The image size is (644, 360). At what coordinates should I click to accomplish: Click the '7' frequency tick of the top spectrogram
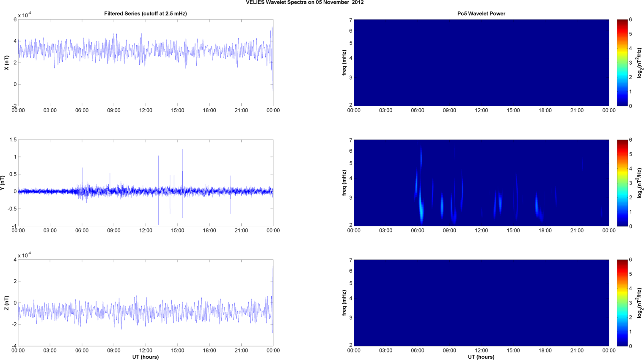pos(351,20)
